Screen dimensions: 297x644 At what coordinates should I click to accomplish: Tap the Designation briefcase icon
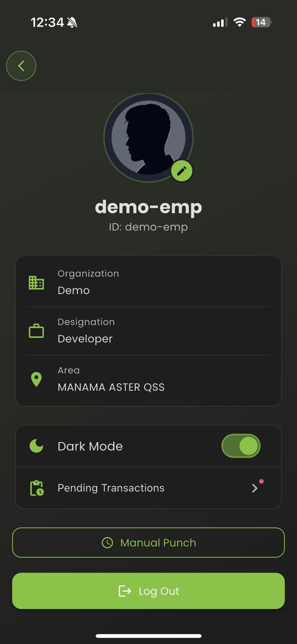[36, 331]
